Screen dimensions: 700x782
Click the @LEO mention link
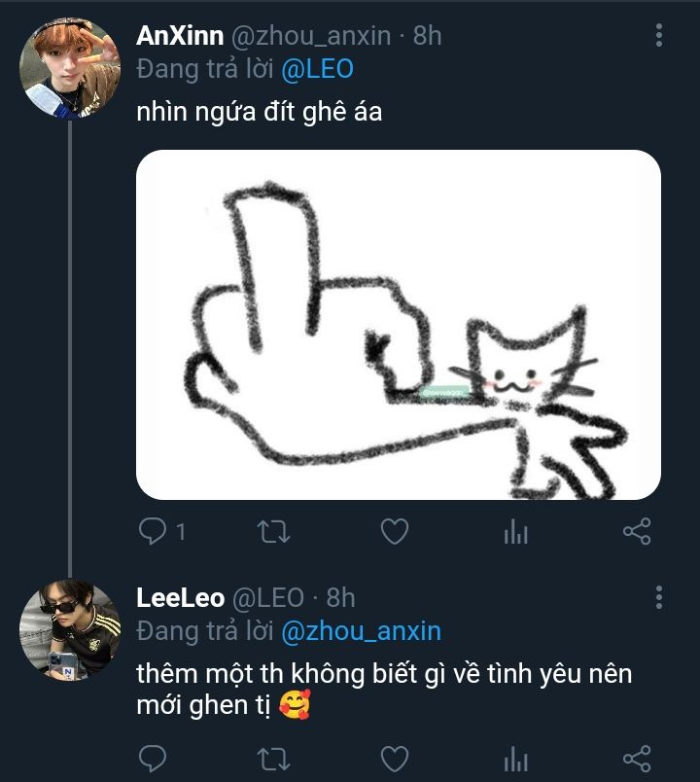[317, 70]
